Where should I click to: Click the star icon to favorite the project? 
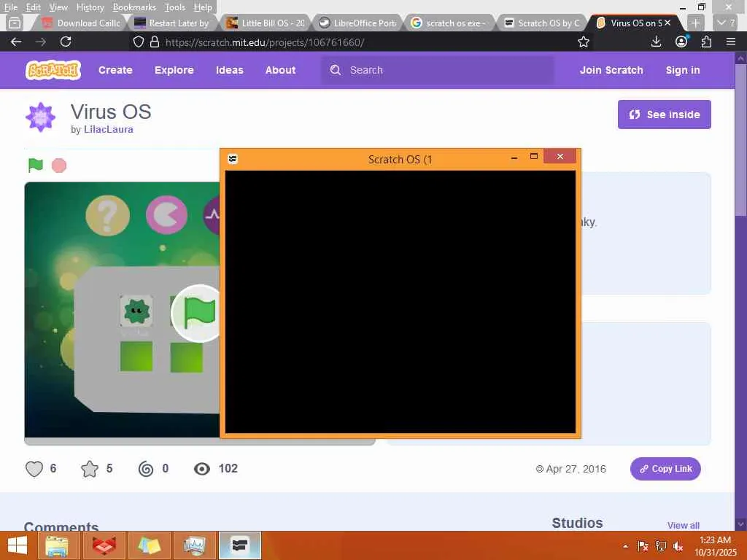[90, 469]
